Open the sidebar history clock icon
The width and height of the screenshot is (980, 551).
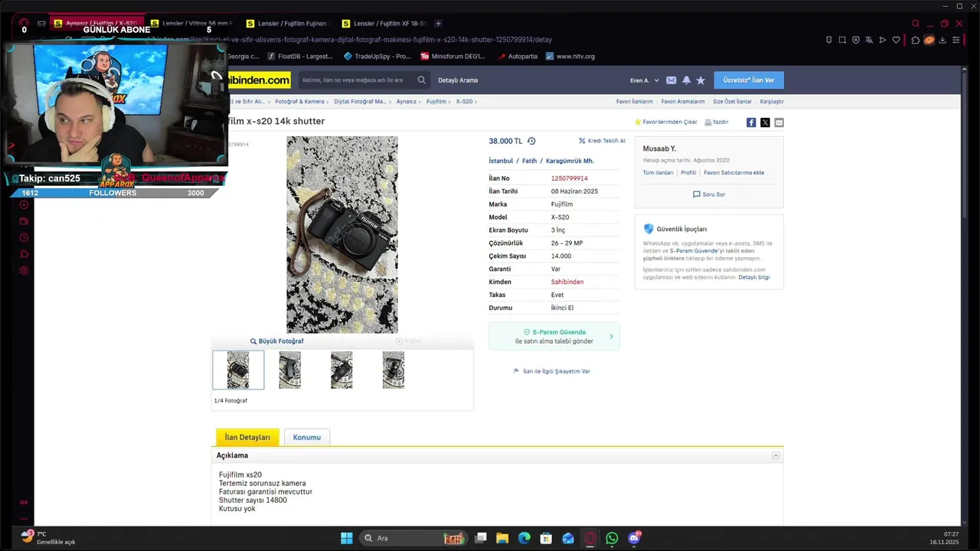point(24,238)
